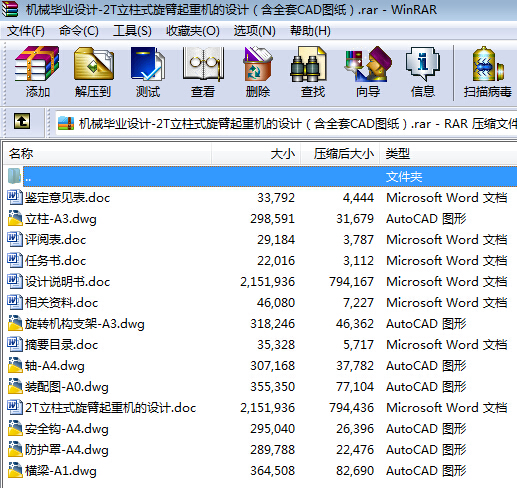The image size is (517, 488).
Task: Sort by the 名称 column header
Action: coord(107,154)
